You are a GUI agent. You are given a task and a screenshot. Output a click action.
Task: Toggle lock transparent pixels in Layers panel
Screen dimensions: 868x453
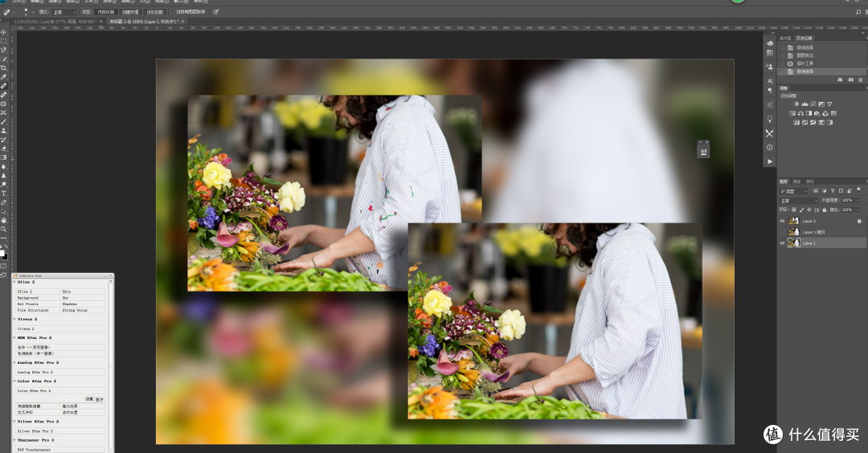(794, 210)
